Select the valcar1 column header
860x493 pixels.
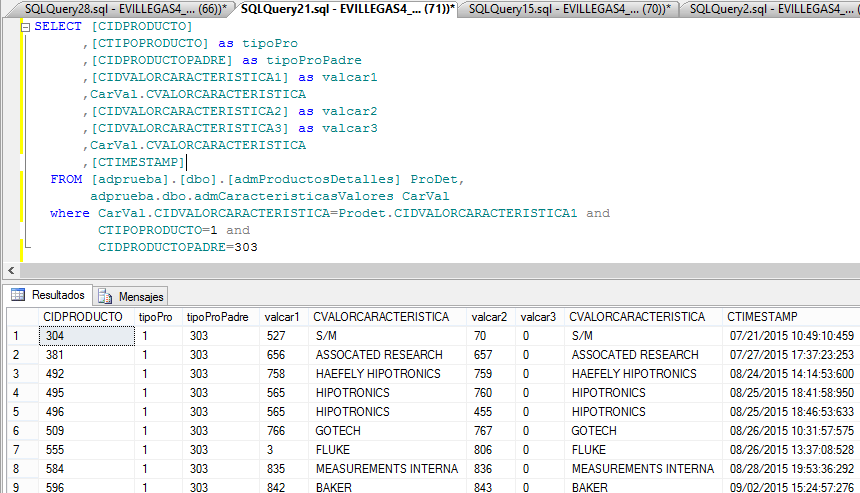coord(282,316)
